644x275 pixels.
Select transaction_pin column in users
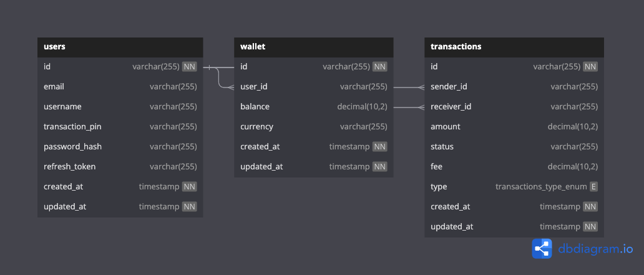120,127
